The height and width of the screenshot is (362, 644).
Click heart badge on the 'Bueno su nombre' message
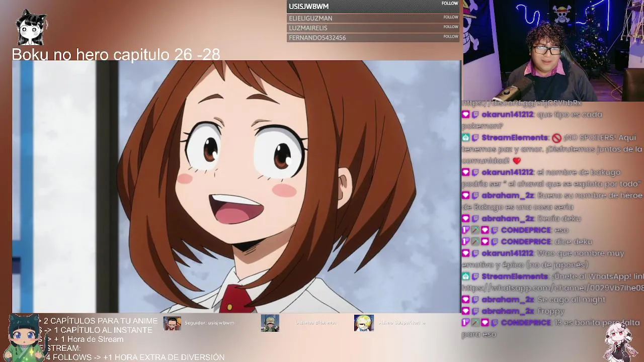coord(465,196)
